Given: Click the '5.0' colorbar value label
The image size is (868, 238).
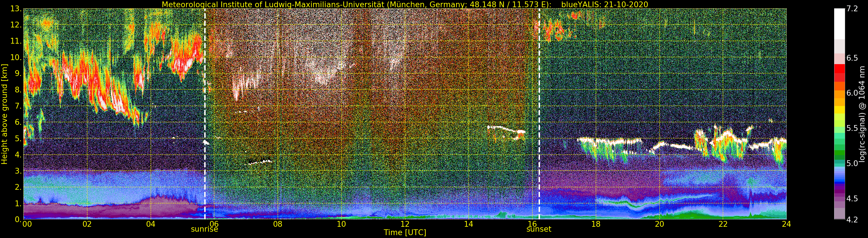Looking at the screenshot, I should coord(852,163).
